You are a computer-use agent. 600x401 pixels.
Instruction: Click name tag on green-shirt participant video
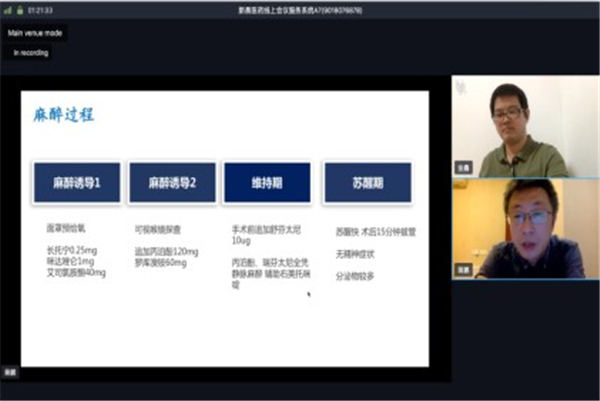(x=464, y=168)
